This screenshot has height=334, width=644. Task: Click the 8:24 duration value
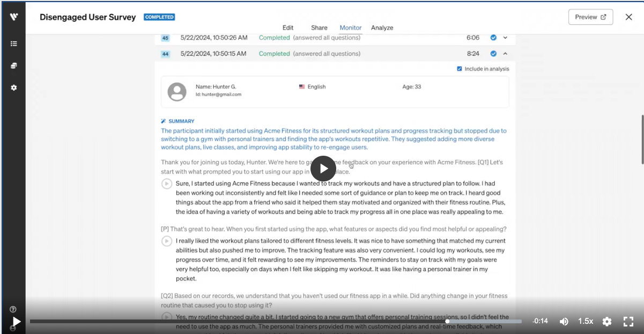coord(473,54)
